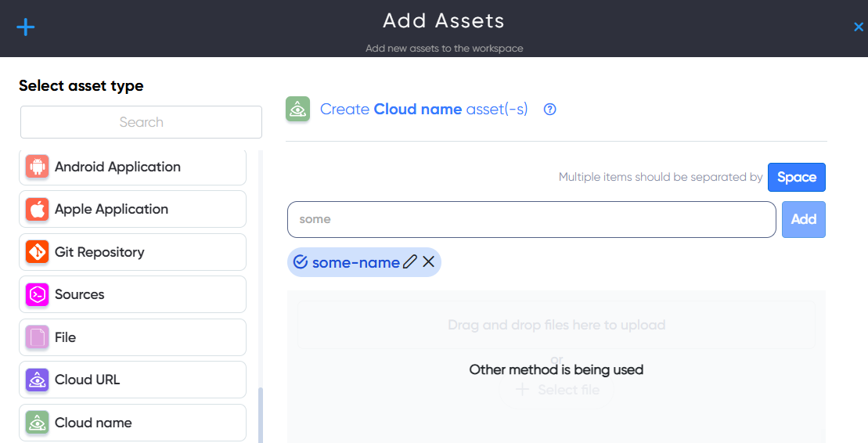This screenshot has width=868, height=443.
Task: Click 'Drag and drop files here' area
Action: coord(556,325)
